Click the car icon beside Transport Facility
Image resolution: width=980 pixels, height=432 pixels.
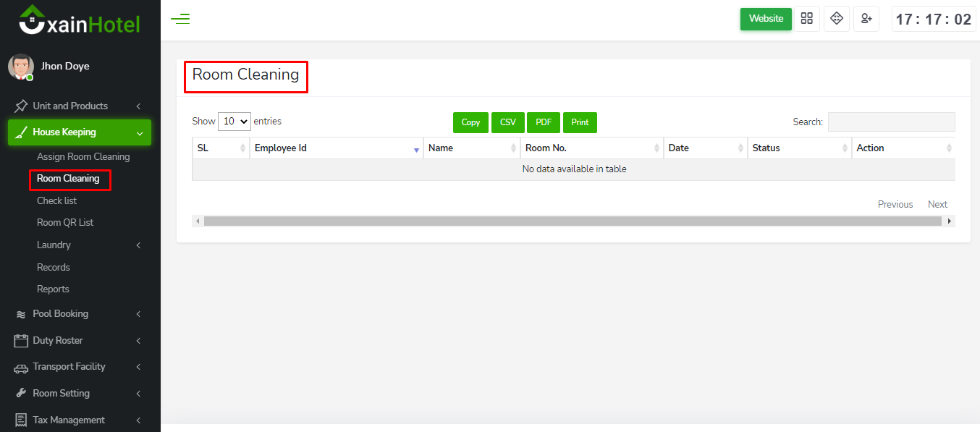(x=21, y=368)
